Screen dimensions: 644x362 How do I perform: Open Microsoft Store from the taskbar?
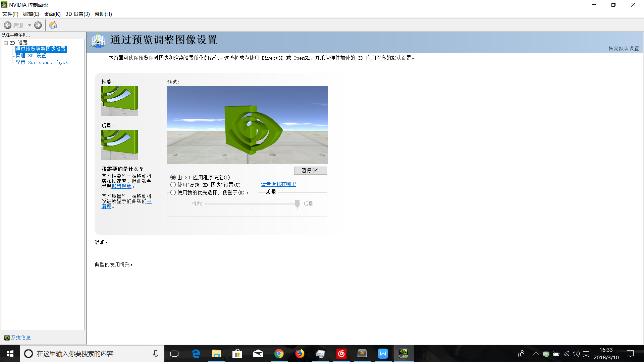point(237,354)
